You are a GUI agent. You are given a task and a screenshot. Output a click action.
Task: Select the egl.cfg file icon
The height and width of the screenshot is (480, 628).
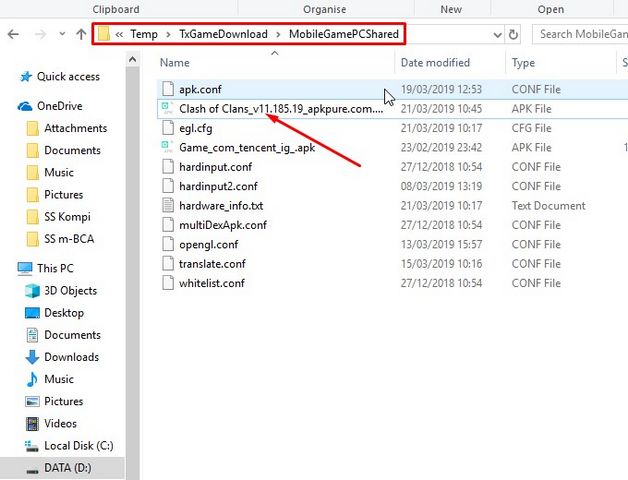point(168,128)
